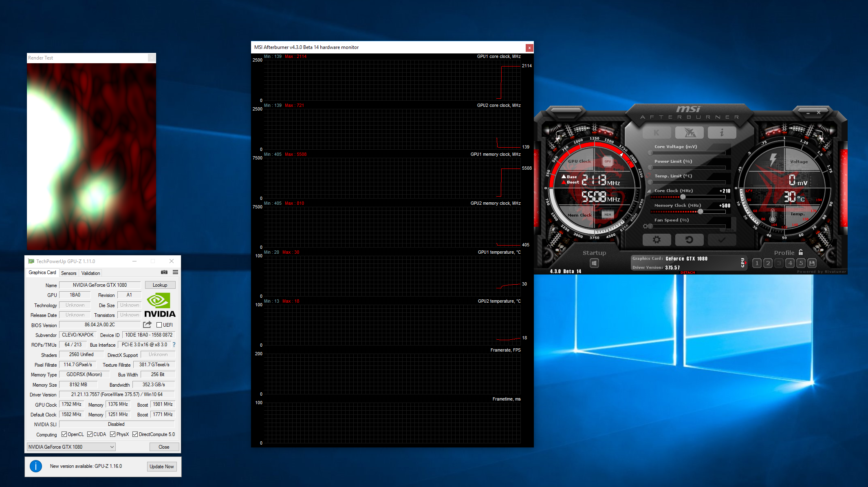
Task: Click the GPU-Z name field
Action: pyautogui.click(x=100, y=285)
